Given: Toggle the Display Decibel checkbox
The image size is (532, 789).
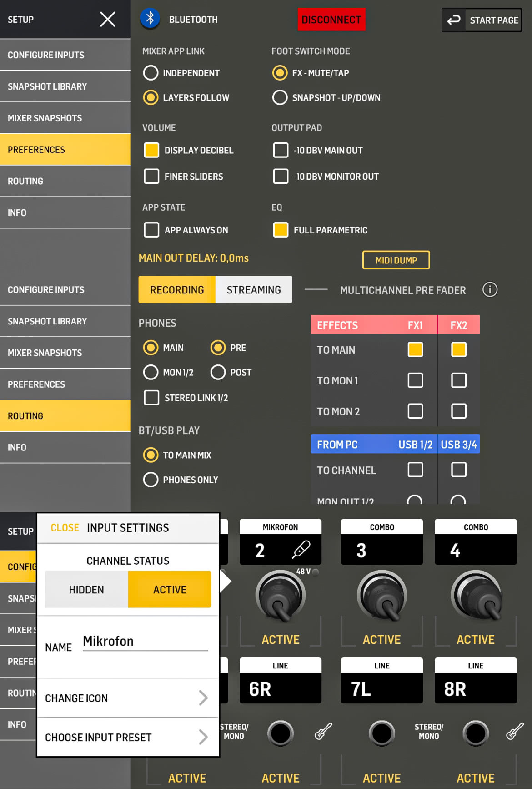Looking at the screenshot, I should (151, 150).
